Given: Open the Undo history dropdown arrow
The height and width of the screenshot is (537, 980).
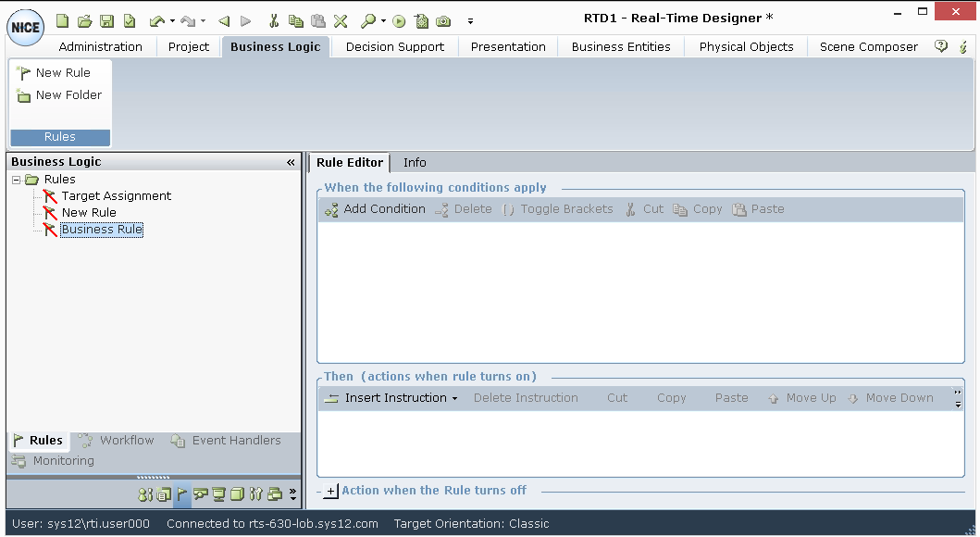Looking at the screenshot, I should 172,20.
